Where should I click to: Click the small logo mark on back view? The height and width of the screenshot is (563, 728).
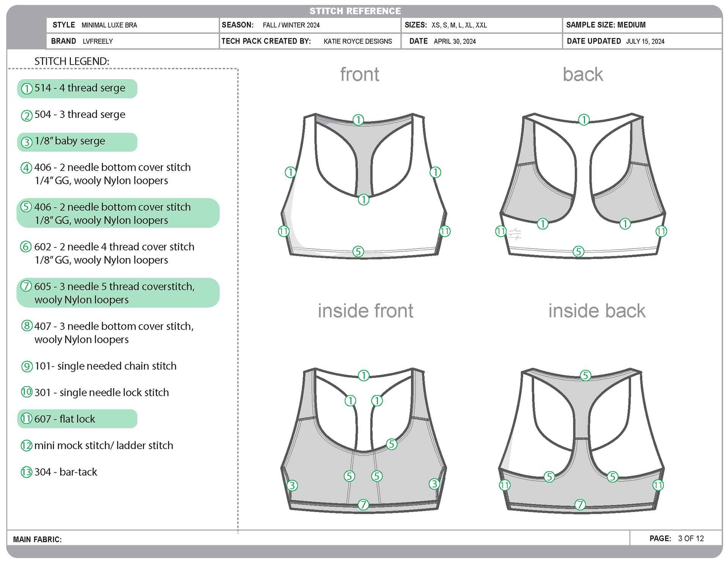click(515, 234)
